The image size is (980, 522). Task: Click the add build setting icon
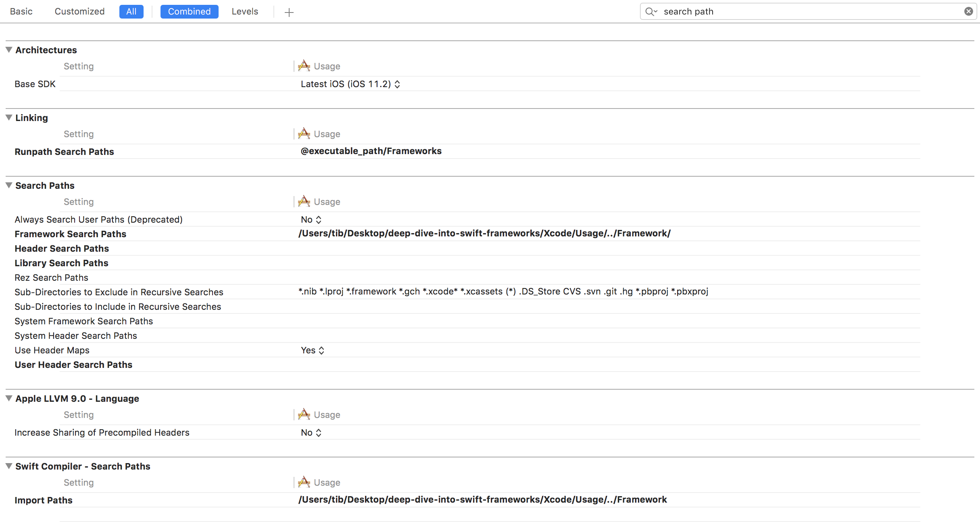click(x=289, y=12)
